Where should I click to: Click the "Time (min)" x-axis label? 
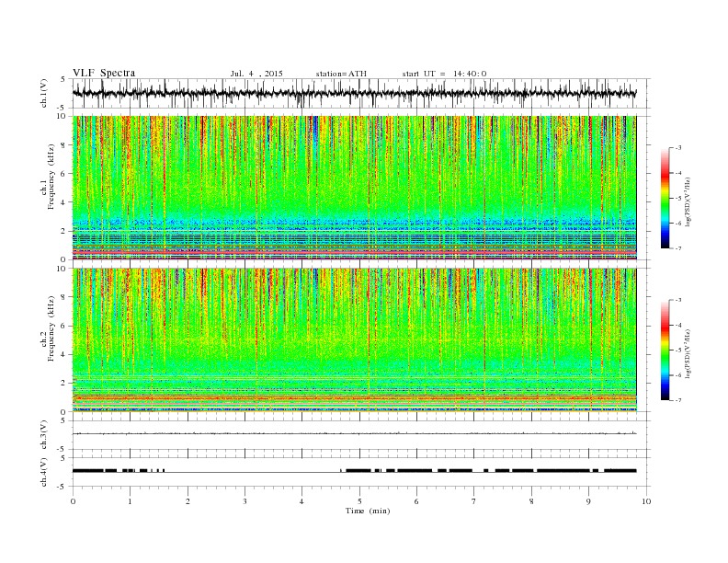368,511
